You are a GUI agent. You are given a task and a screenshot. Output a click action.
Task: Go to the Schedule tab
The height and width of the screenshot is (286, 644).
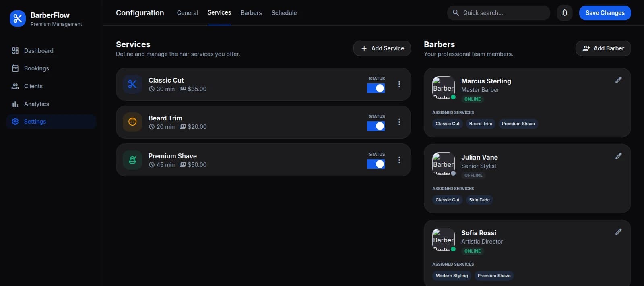click(x=284, y=13)
